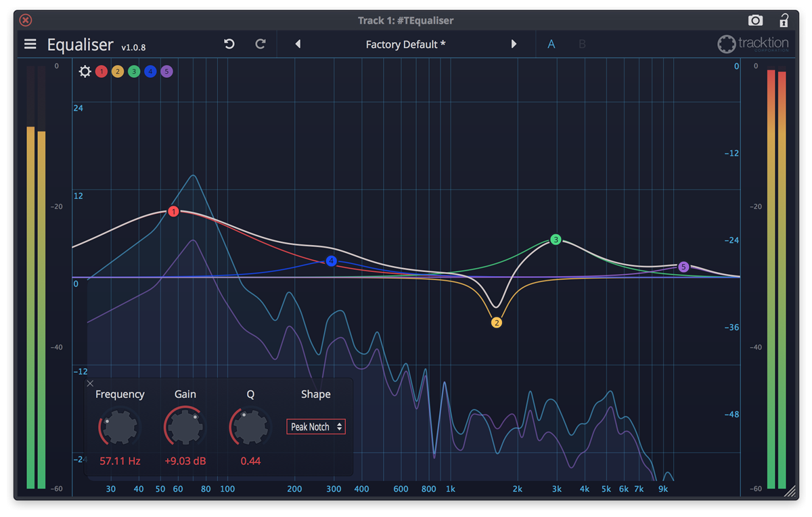The image size is (812, 517).
Task: Open the Peak Notch shape dropdown
Action: 315,426
